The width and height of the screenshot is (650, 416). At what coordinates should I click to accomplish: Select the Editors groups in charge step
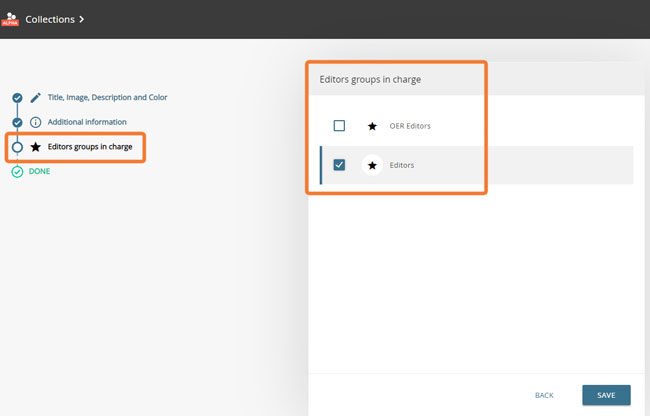point(90,147)
